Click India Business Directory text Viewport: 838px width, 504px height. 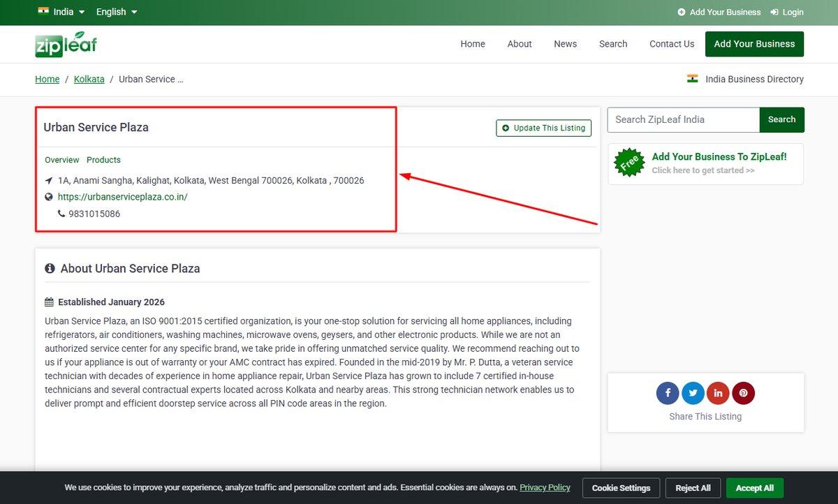[x=755, y=79]
